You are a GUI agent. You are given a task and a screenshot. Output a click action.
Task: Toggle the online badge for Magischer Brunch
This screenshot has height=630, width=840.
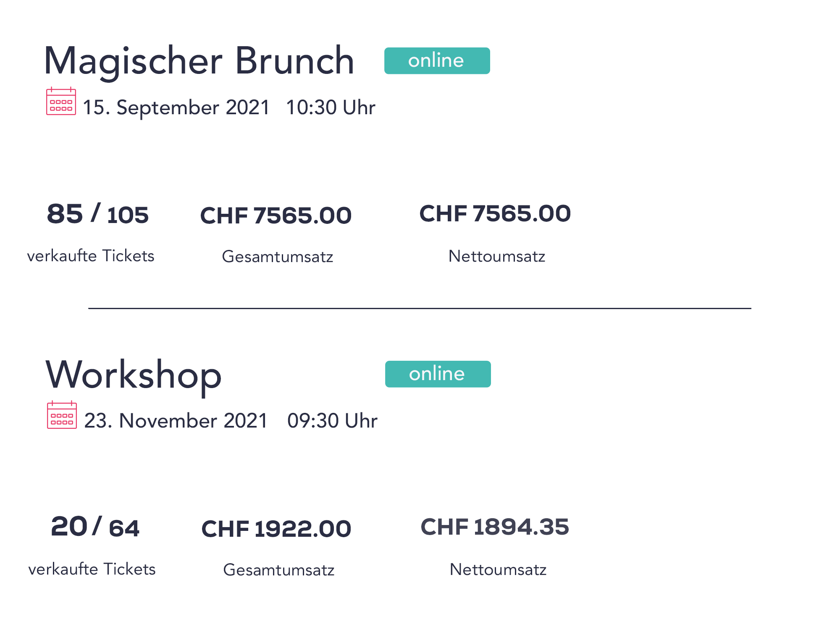(x=437, y=61)
